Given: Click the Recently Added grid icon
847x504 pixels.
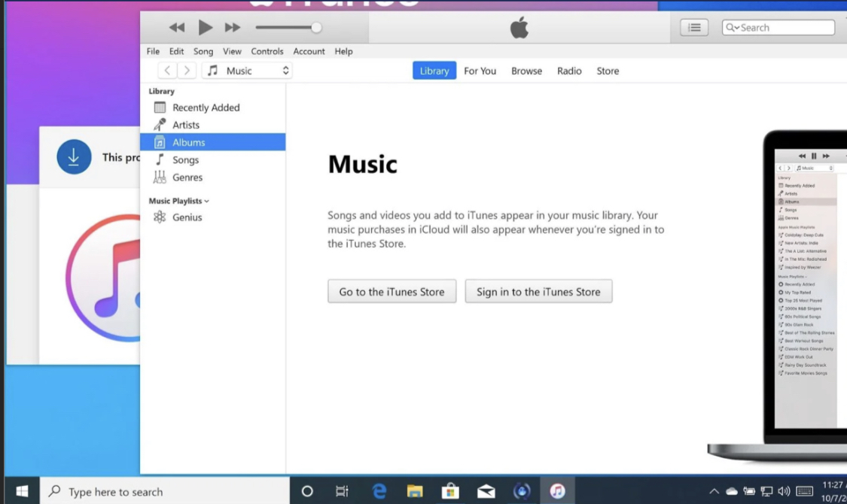Looking at the screenshot, I should click(x=160, y=108).
